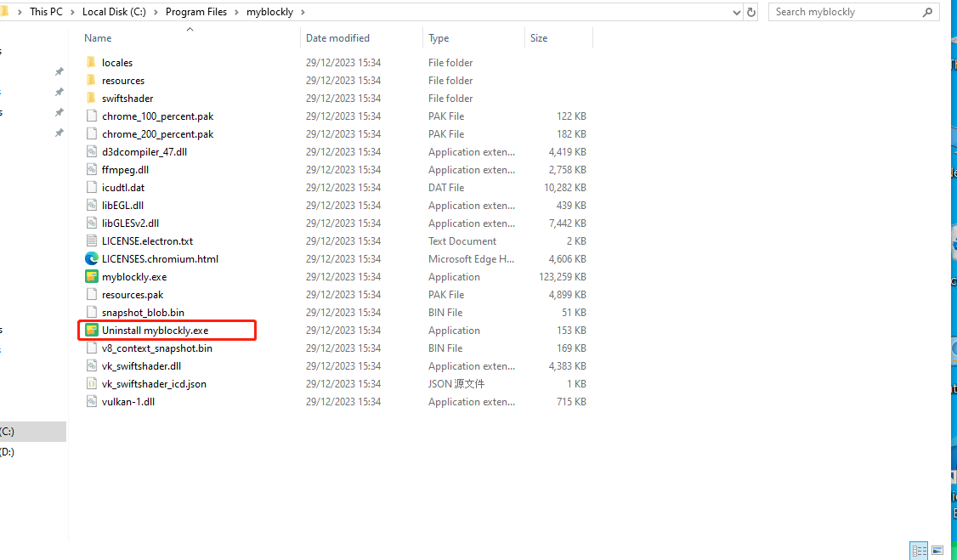
Task: Click the chrome_200_percent.pak file icon
Action: tap(92, 133)
